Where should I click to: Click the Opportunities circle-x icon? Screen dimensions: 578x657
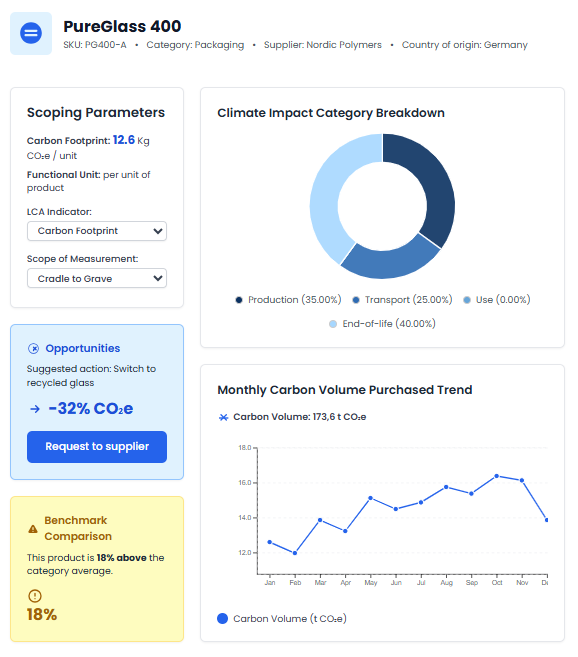coord(34,349)
